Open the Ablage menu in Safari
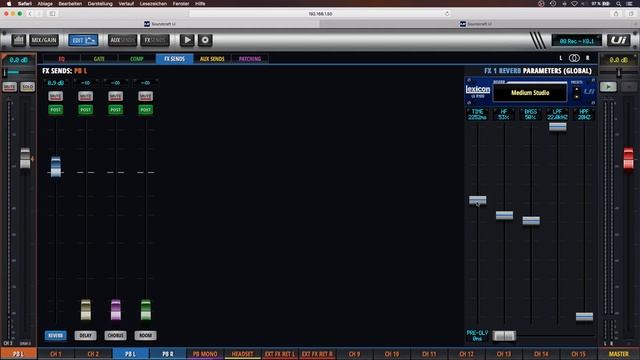Screen dimensions: 640x360 click(45, 3)
